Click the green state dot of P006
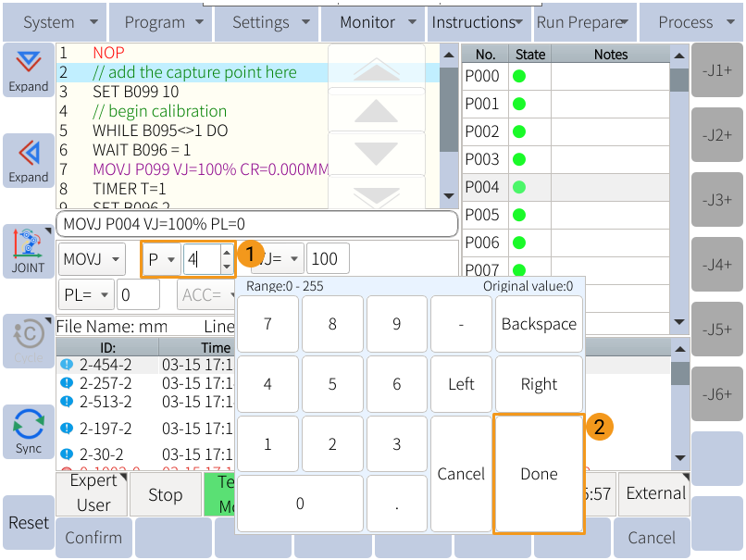Image resolution: width=746 pixels, height=560 pixels. pos(519,243)
